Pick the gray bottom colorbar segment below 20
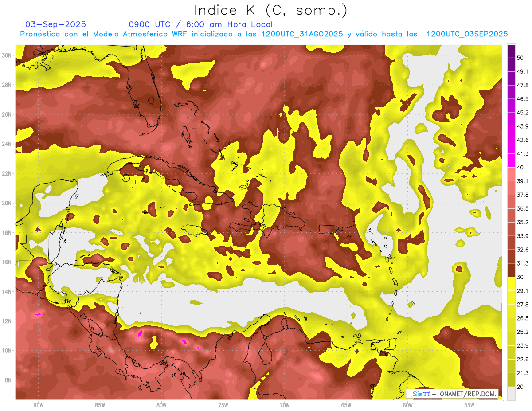The image size is (532, 411). tap(511, 394)
